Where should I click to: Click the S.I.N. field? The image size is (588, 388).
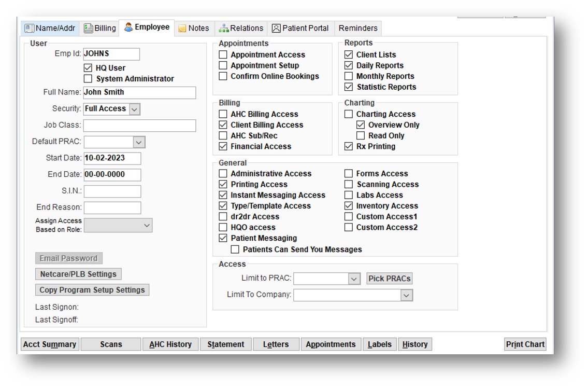coord(112,191)
